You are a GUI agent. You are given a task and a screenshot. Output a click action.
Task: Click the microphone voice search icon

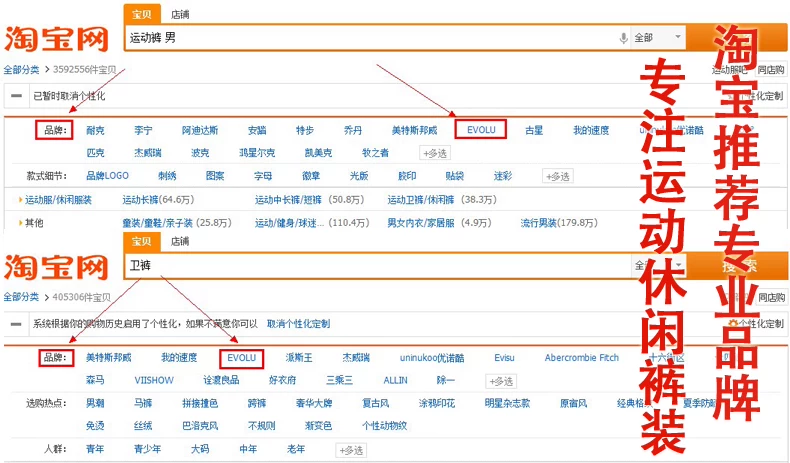(623, 38)
